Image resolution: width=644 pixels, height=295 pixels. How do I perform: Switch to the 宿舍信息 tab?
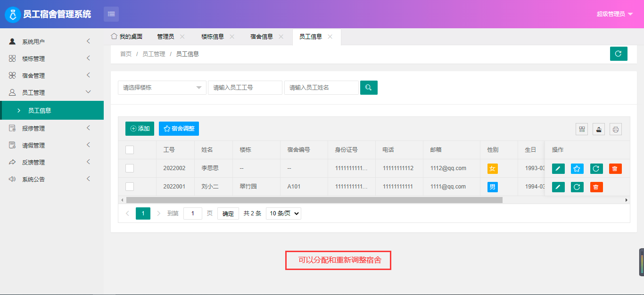(x=262, y=37)
